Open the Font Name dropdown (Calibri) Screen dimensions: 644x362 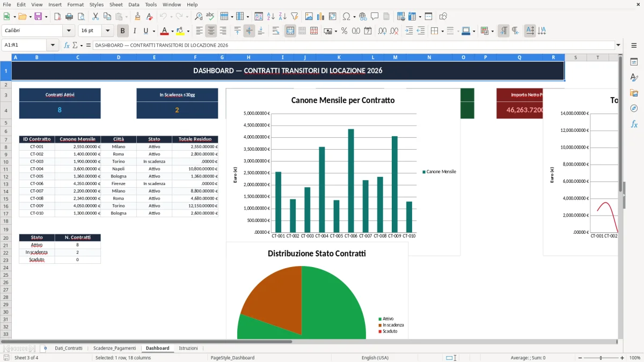(69, 31)
